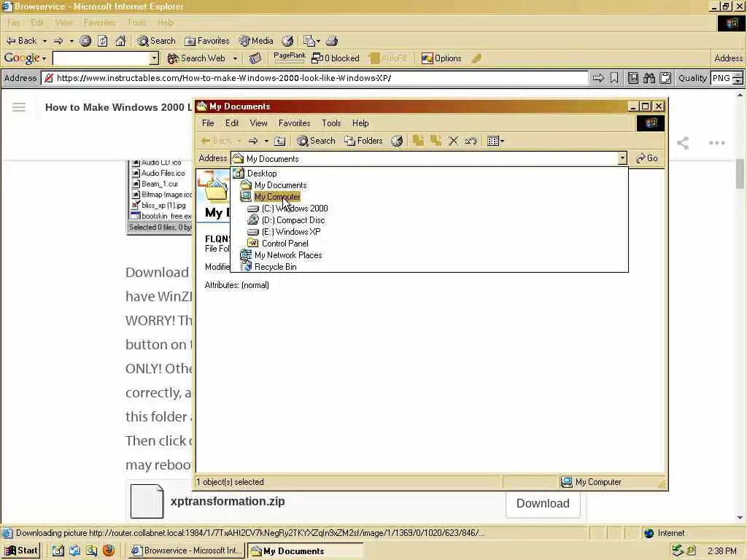
Task: Click the binoculars find icon
Action: click(649, 78)
